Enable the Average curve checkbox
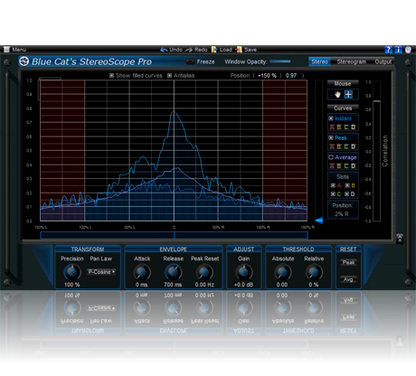Image resolution: width=416 pixels, height=376 pixels. [x=331, y=157]
